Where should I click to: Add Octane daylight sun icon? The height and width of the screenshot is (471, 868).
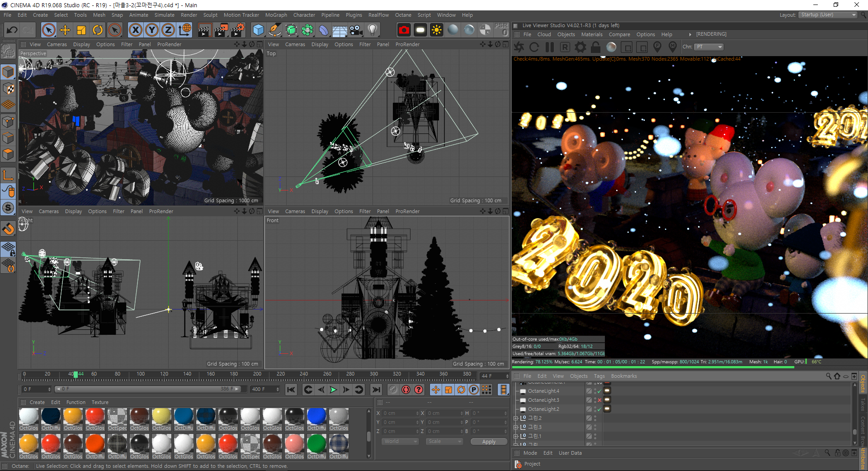click(x=437, y=30)
